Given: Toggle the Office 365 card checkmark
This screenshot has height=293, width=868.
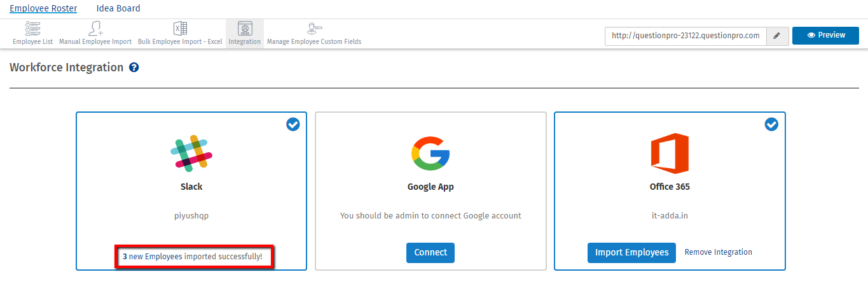Looking at the screenshot, I should point(771,125).
